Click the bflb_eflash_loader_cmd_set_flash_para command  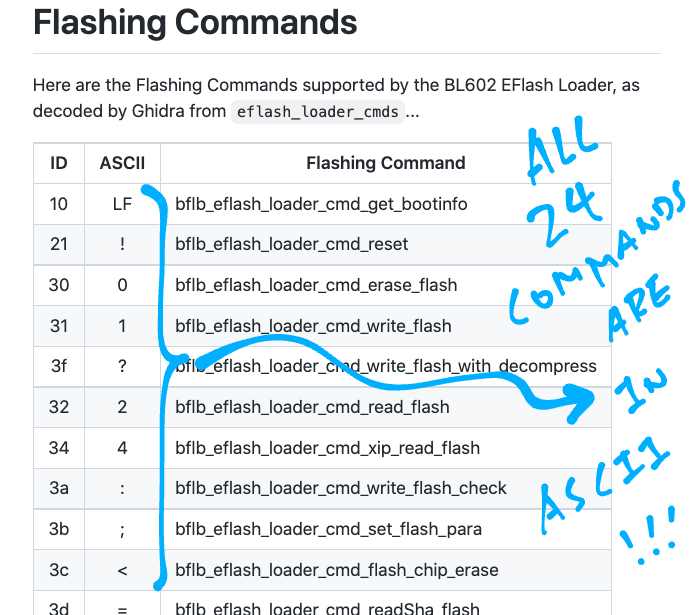[x=330, y=529]
